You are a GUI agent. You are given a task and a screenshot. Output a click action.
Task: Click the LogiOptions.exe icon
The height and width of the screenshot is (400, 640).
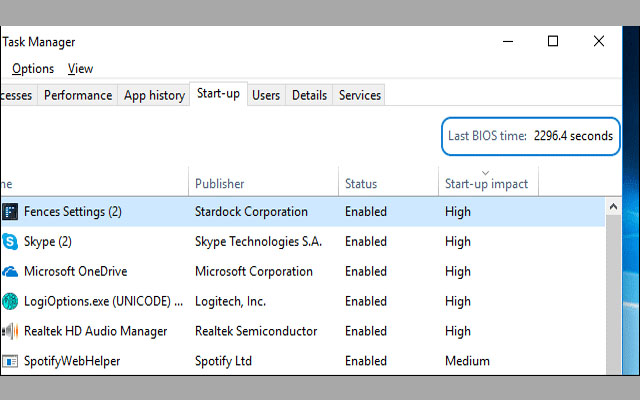10,301
